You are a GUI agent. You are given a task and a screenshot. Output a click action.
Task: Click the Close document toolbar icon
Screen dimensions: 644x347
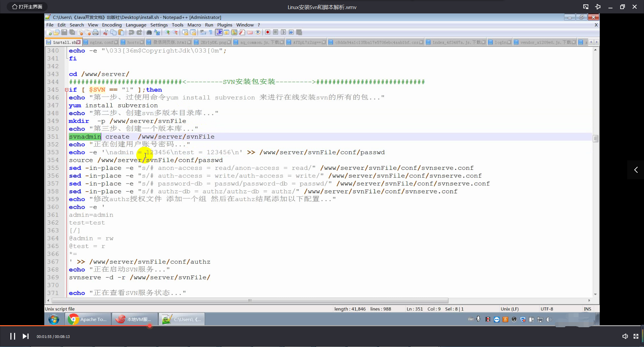pyautogui.click(x=80, y=32)
